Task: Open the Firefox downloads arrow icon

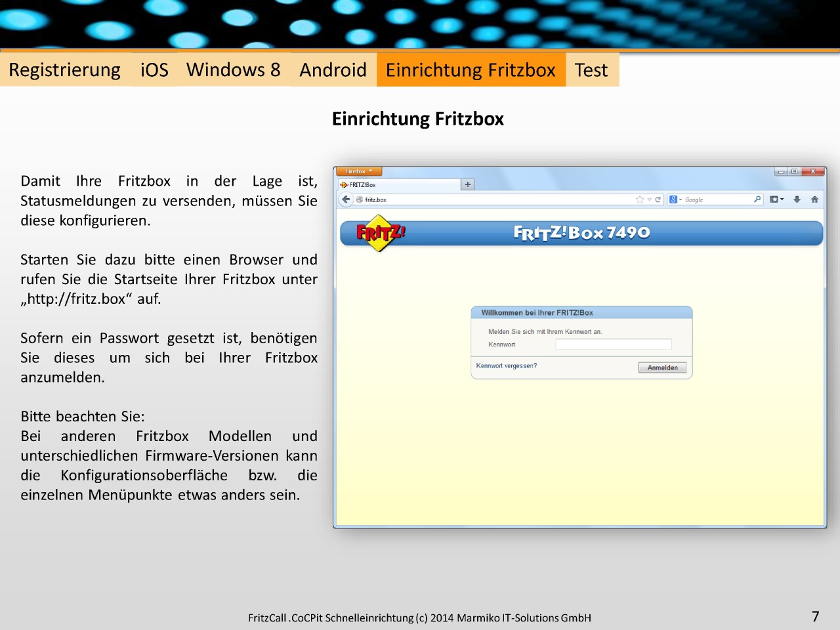Action: (797, 199)
